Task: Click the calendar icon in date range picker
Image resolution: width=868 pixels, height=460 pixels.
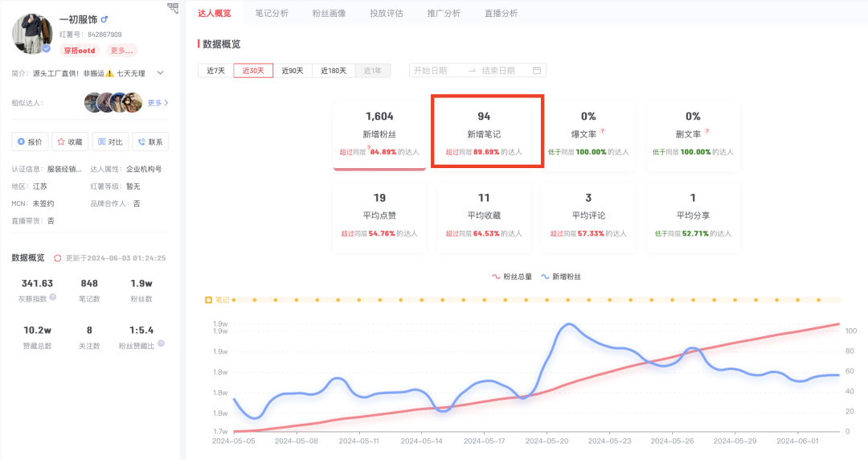Action: pyautogui.click(x=537, y=71)
